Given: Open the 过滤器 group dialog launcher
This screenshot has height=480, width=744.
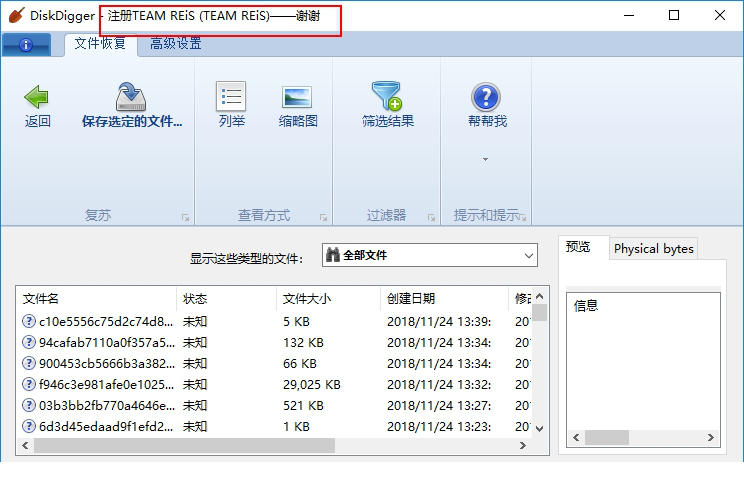Looking at the screenshot, I should (431, 217).
